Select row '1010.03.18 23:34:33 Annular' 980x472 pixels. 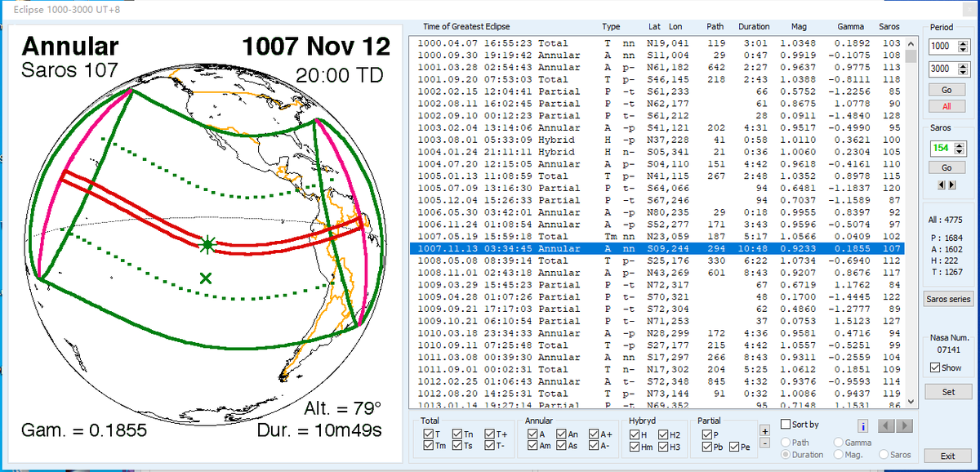(x=656, y=333)
